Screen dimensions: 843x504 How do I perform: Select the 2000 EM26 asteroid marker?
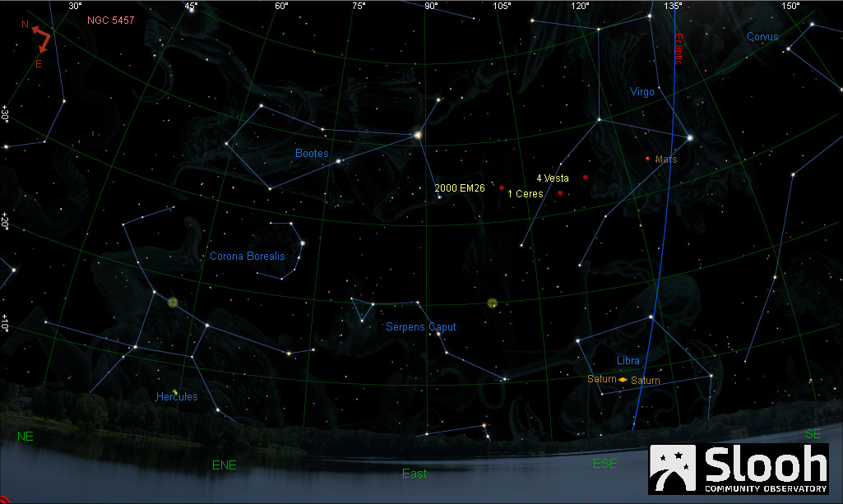click(501, 187)
